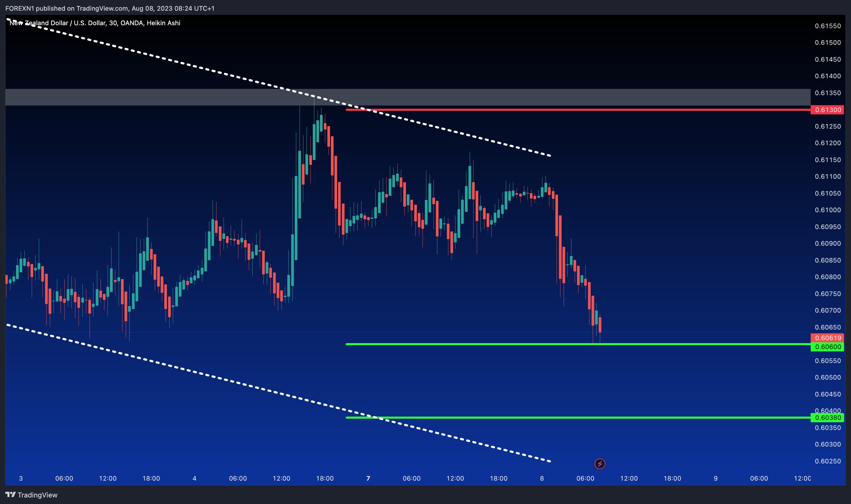Click the FOREXN1 published on TradingView.com header
The height and width of the screenshot is (504, 851).
click(110, 8)
